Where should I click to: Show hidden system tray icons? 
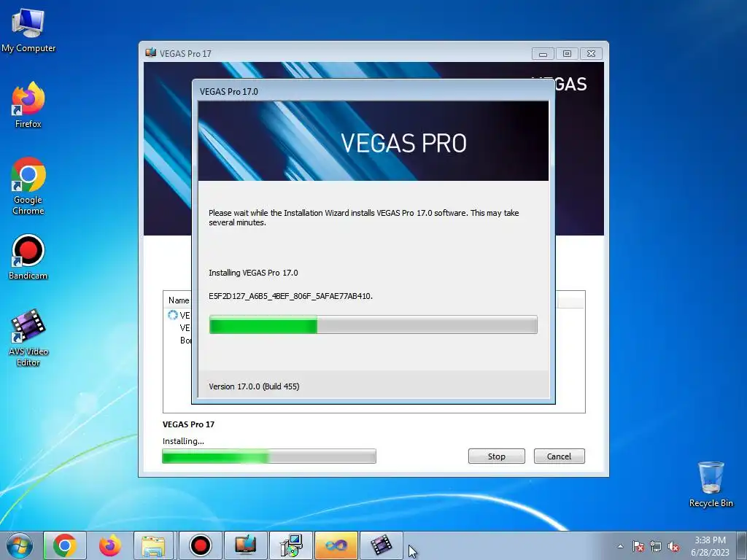(620, 547)
